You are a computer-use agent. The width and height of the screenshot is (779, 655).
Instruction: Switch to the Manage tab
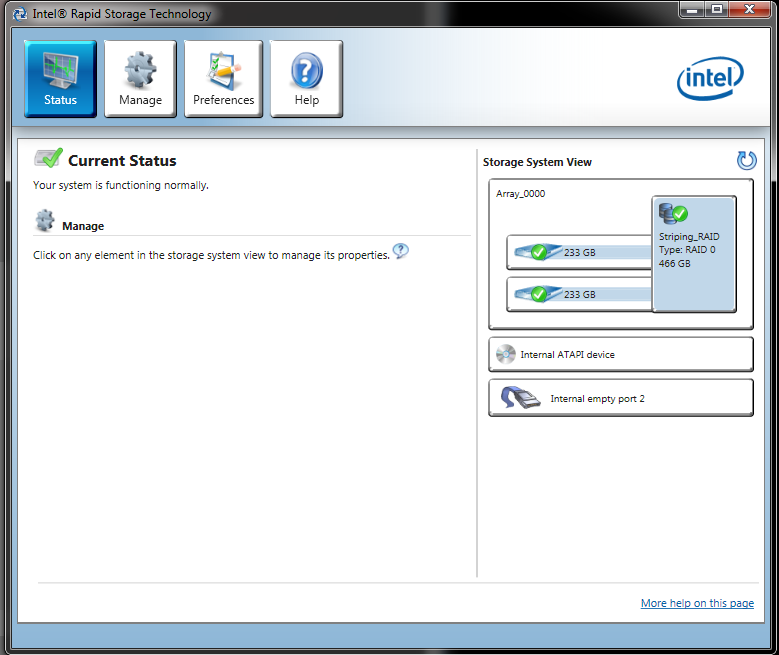140,79
